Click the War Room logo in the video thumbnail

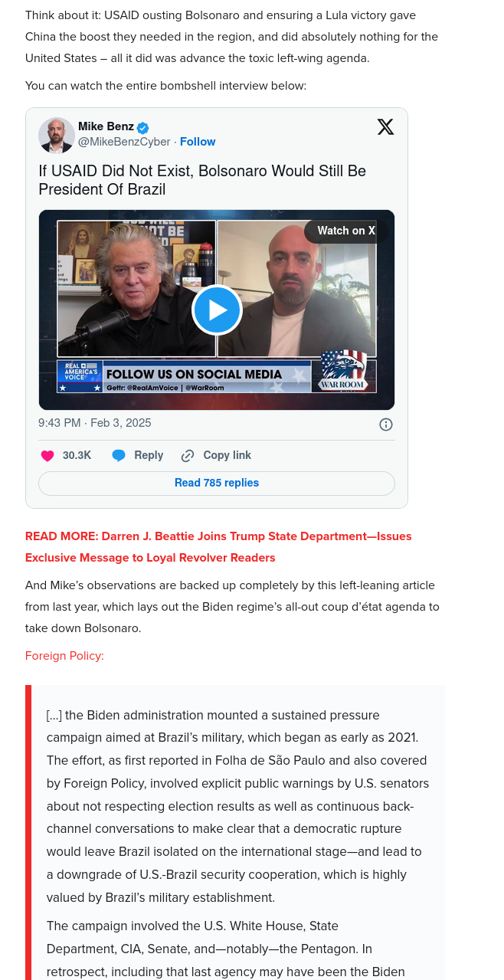(343, 371)
